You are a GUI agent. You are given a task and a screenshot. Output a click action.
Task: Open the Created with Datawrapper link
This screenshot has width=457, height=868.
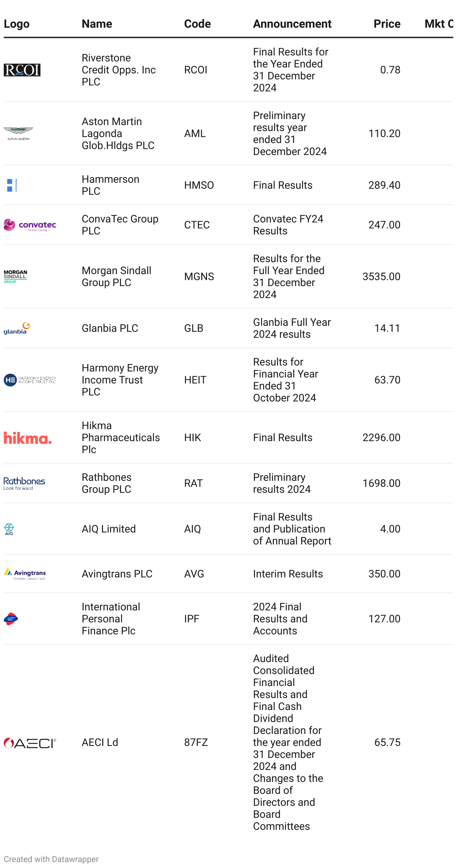point(51,859)
